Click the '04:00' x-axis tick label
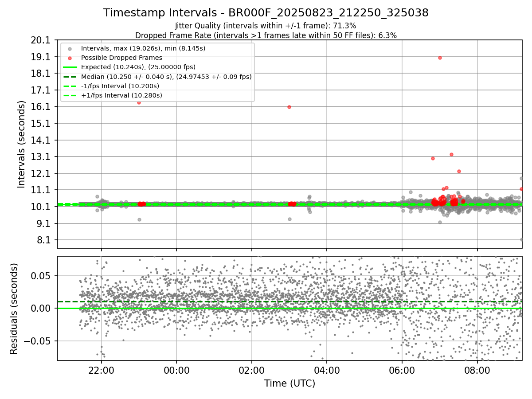The height and width of the screenshot is (399, 532). click(x=327, y=370)
